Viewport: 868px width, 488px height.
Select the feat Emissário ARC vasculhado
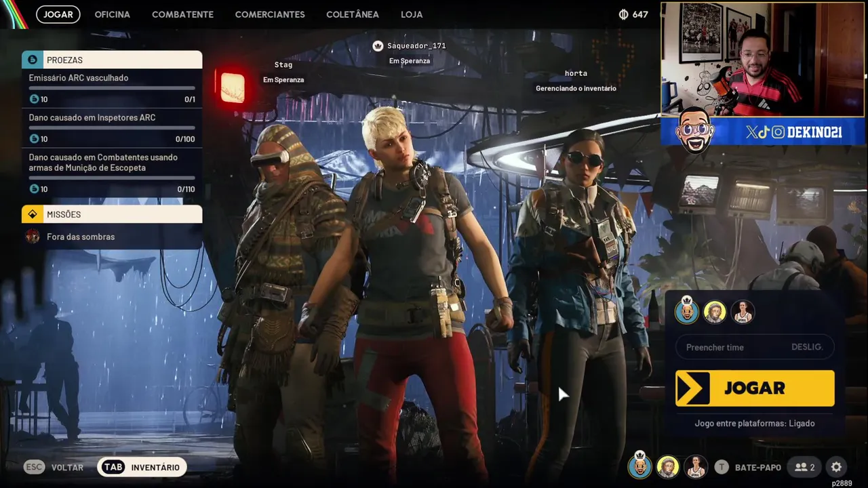pyautogui.click(x=112, y=88)
